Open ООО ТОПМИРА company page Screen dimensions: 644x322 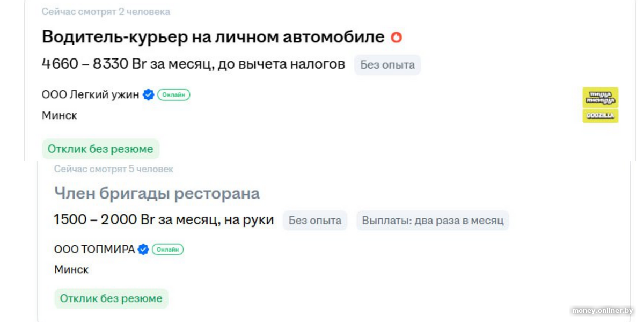[94, 250]
